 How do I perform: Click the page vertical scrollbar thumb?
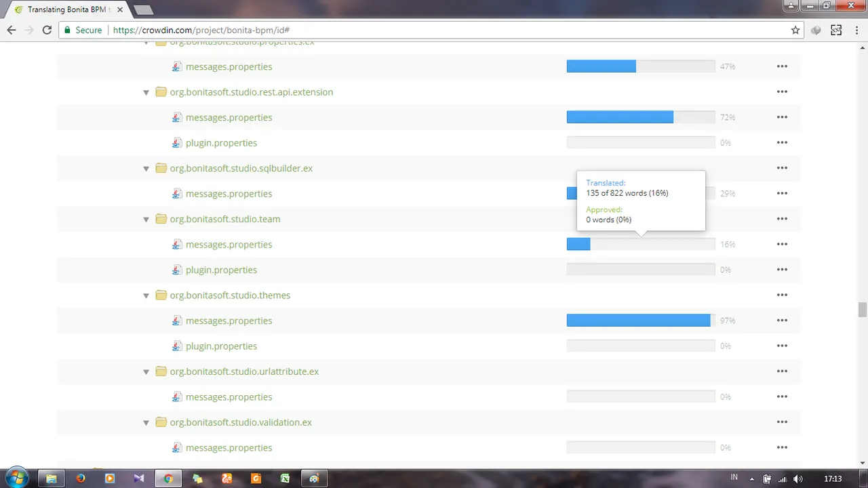point(862,310)
